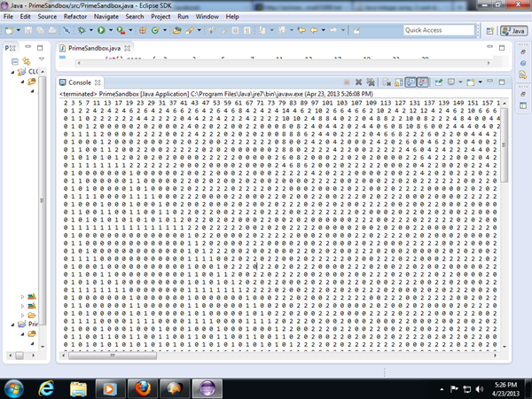The width and height of the screenshot is (532, 399).
Task: Switch to the Java perspective button
Action: [x=514, y=31]
